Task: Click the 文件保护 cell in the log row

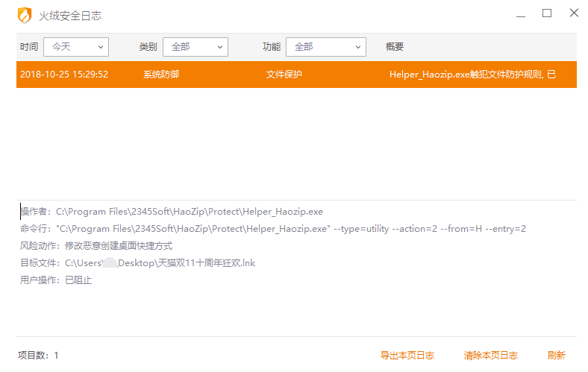Action: coord(284,75)
